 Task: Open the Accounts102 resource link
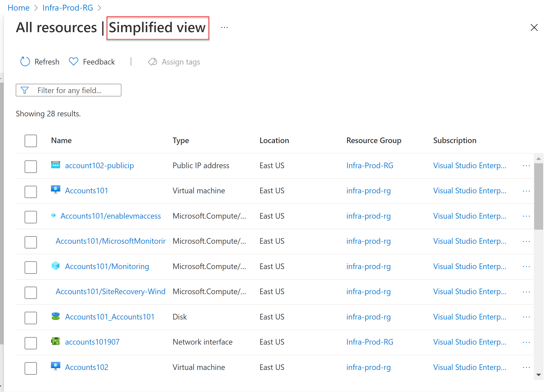click(x=86, y=367)
